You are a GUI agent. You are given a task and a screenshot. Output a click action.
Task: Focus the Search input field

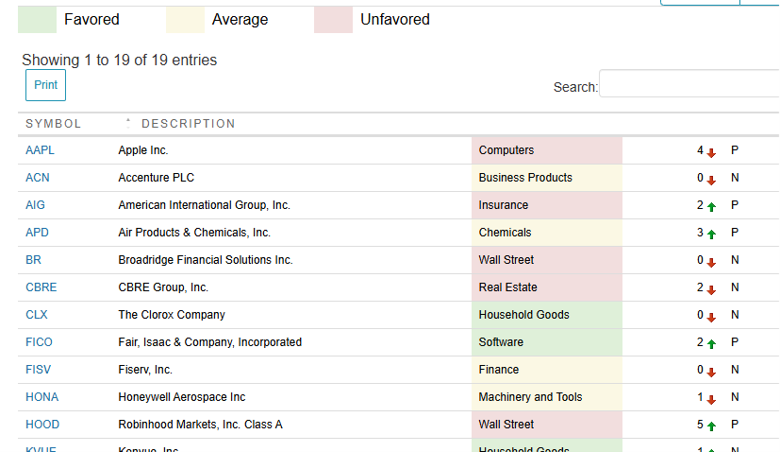689,84
